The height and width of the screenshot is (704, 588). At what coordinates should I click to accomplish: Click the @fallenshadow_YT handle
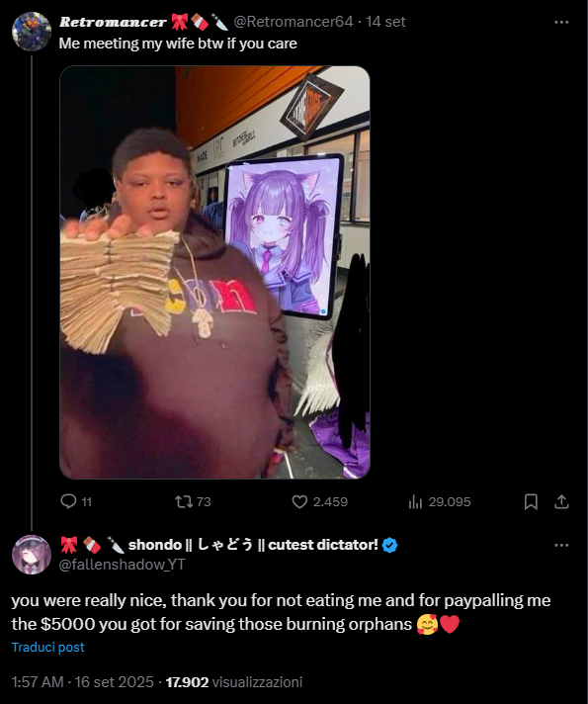123,565
